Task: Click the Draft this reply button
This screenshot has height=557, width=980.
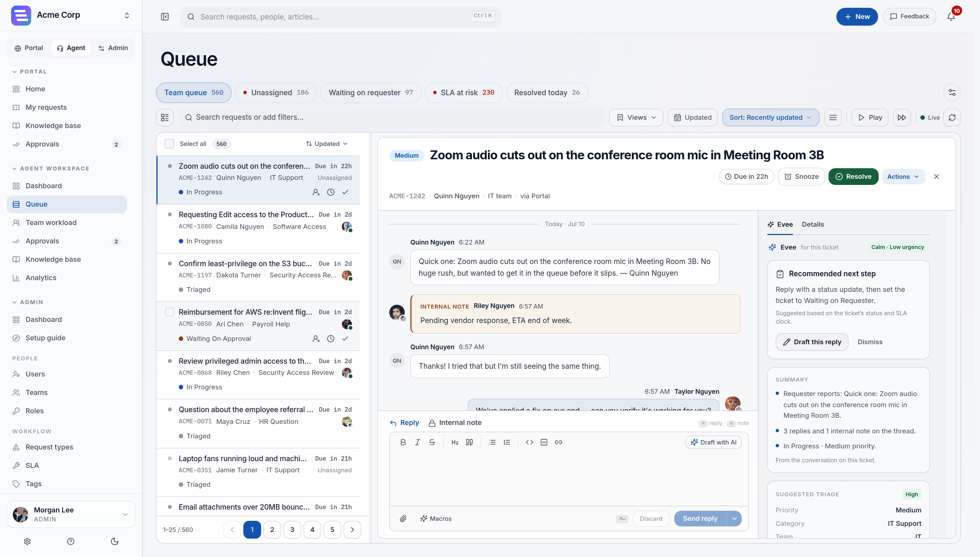Action: 812,342
